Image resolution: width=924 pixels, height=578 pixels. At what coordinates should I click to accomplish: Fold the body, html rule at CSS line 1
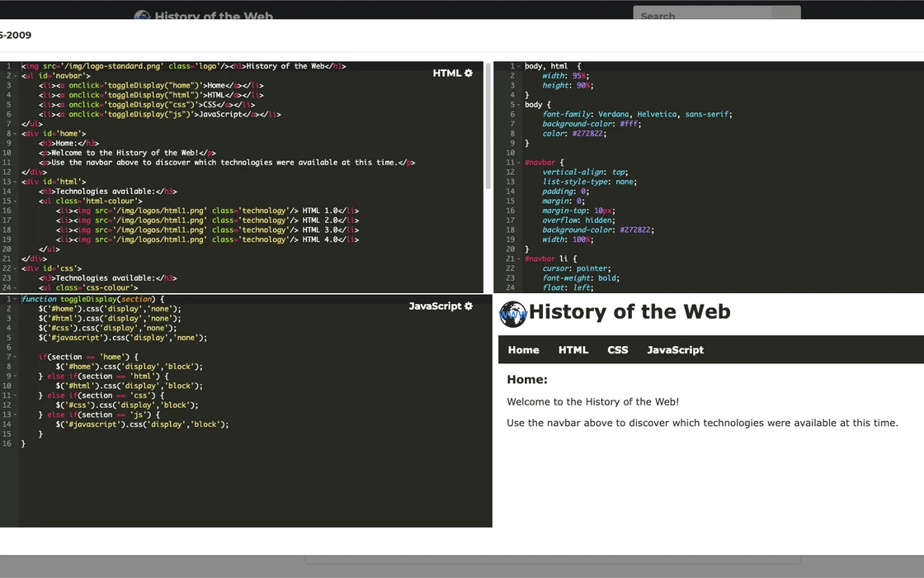click(519, 66)
